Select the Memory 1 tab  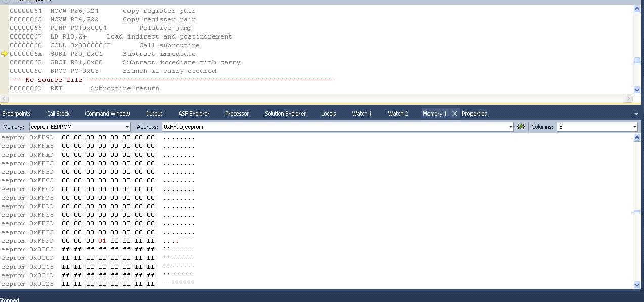coord(435,114)
